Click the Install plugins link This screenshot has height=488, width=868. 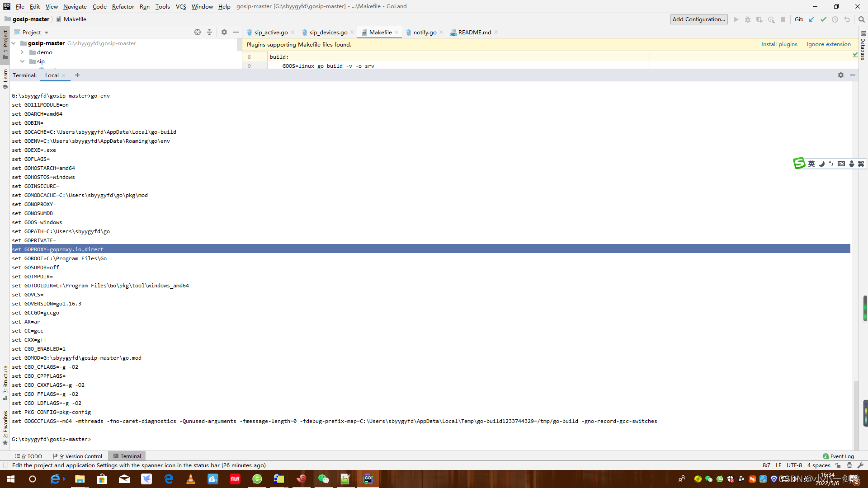click(x=779, y=44)
